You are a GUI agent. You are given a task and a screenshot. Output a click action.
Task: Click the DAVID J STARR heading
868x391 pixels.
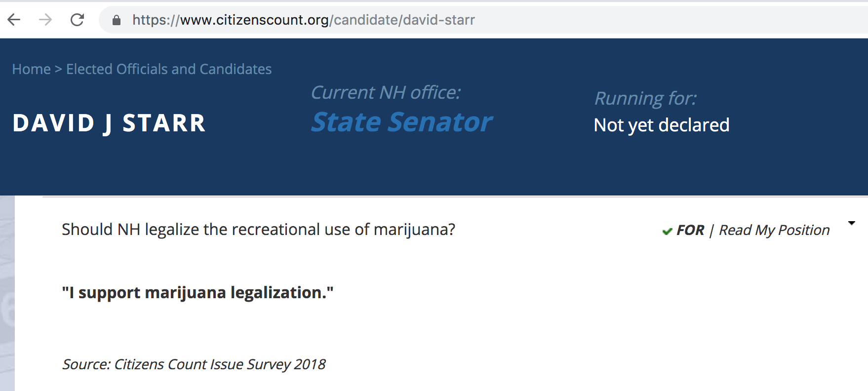click(x=109, y=123)
